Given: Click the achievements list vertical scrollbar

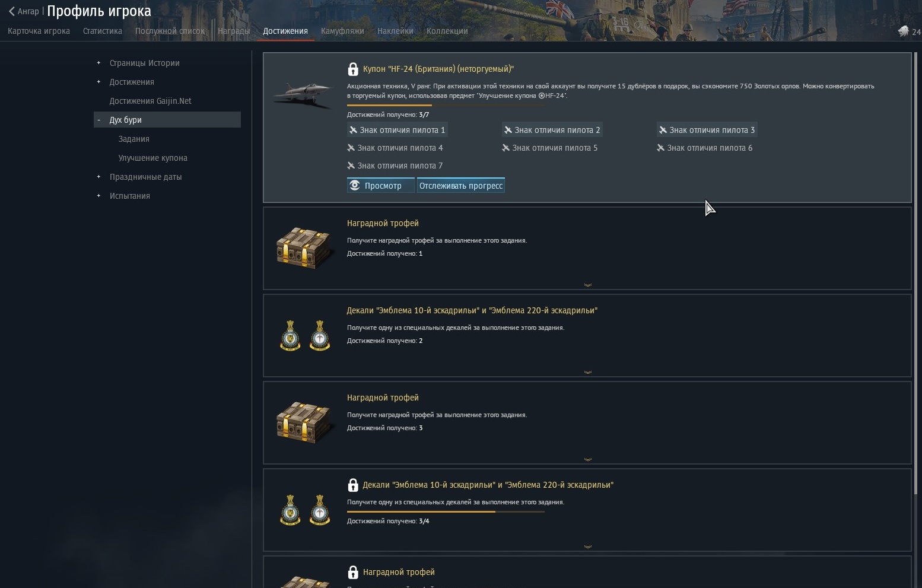Looking at the screenshot, I should point(916,273).
